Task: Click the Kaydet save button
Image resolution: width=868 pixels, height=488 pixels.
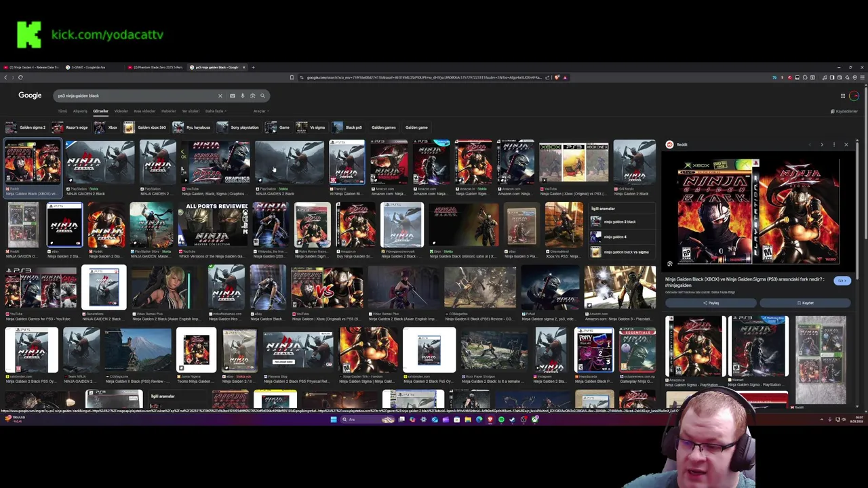Action: tap(805, 303)
